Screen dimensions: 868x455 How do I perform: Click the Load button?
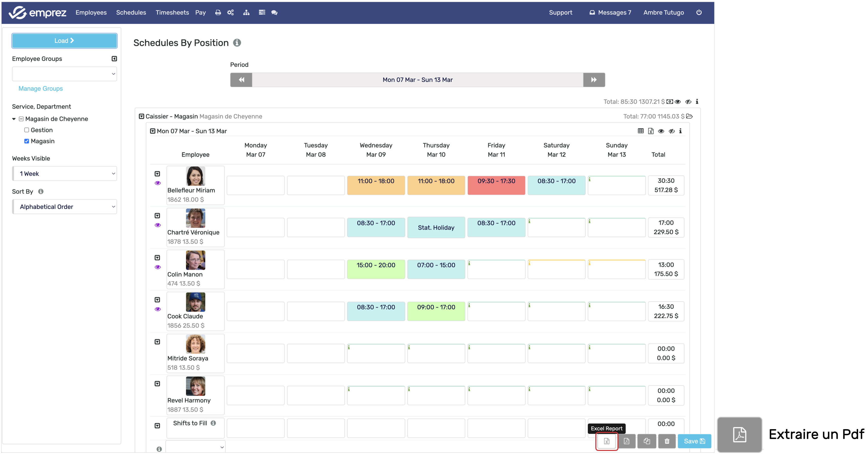64,40
